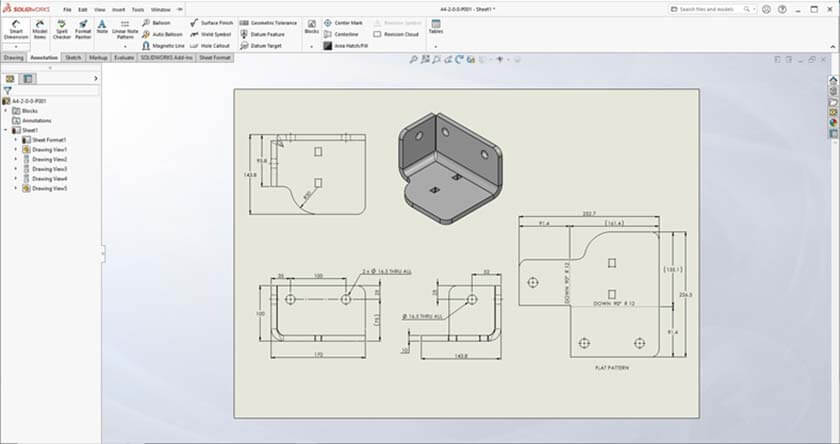The image size is (840, 444).
Task: Choose the Area Hatch/Fill tool
Action: click(x=346, y=46)
